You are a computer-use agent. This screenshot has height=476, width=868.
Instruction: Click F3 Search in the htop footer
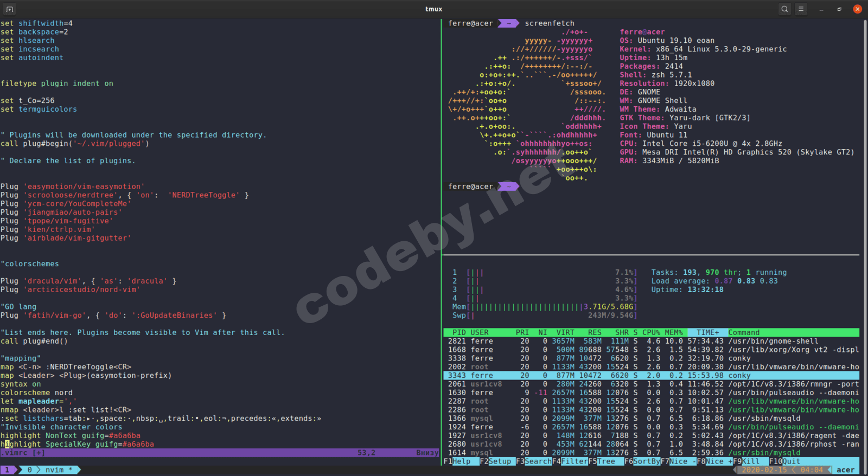534,461
